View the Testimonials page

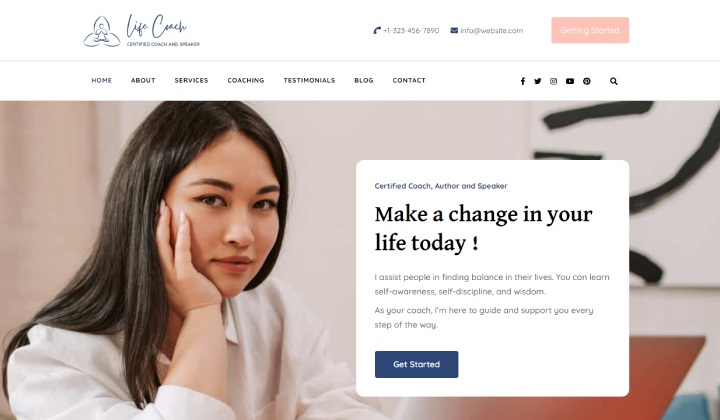coord(309,80)
